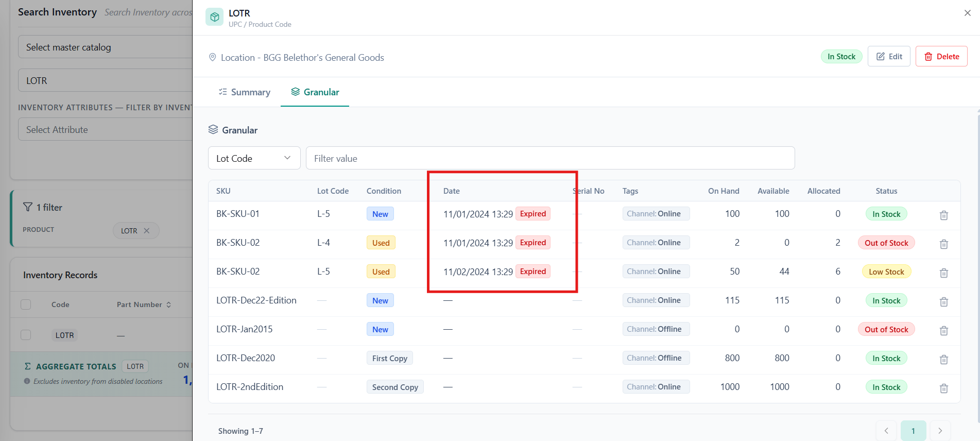980x441 pixels.
Task: Click the LOTR code tag in Inventory Records
Action: tap(64, 335)
